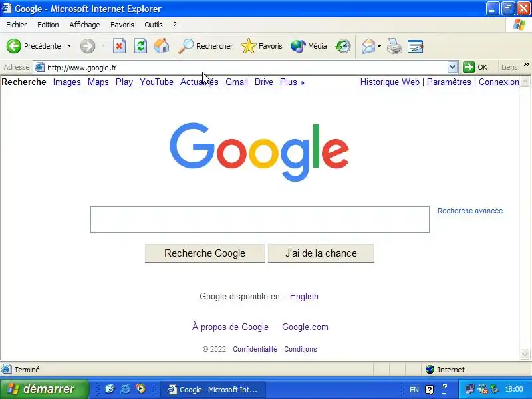The width and height of the screenshot is (532, 399).
Task: Switch Google to English link
Action: 304,296
